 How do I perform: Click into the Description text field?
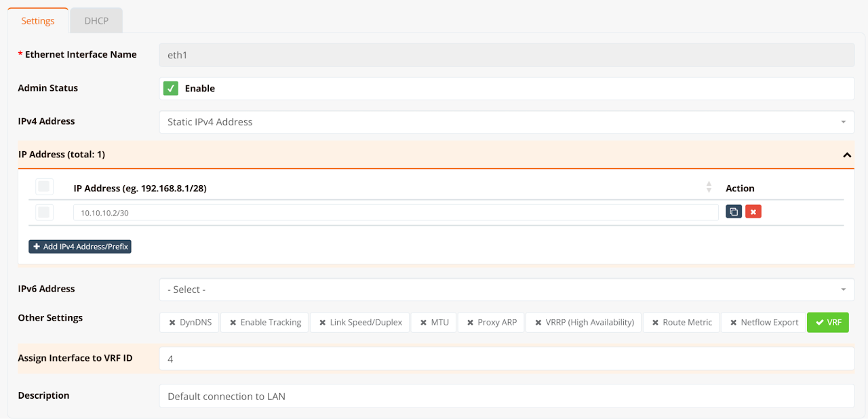[x=506, y=396]
